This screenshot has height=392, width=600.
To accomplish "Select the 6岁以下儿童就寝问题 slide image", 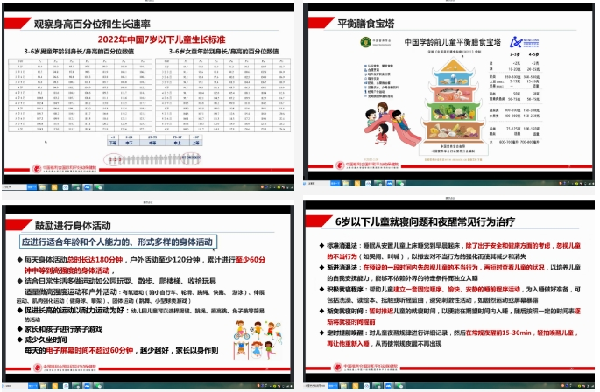I will click(449, 296).
